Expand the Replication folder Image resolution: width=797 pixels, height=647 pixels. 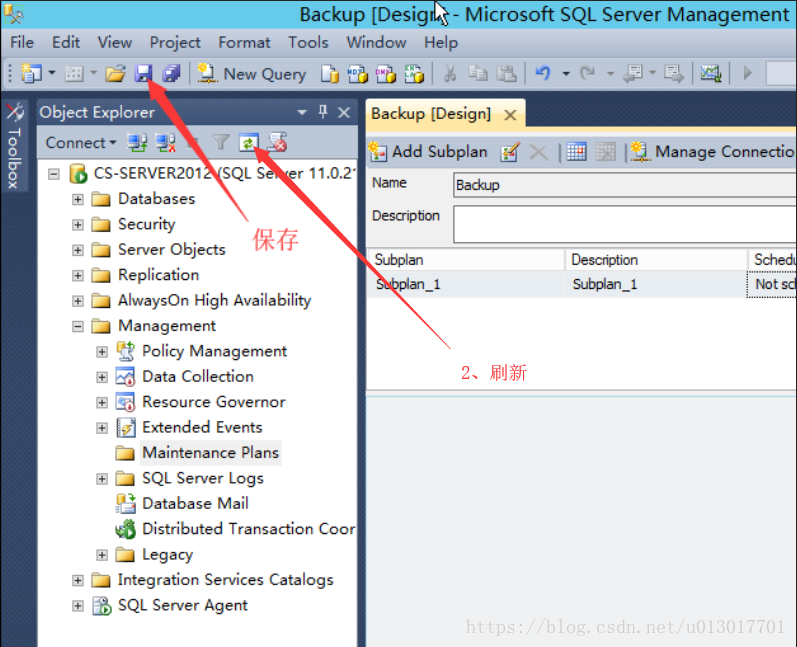tap(78, 275)
